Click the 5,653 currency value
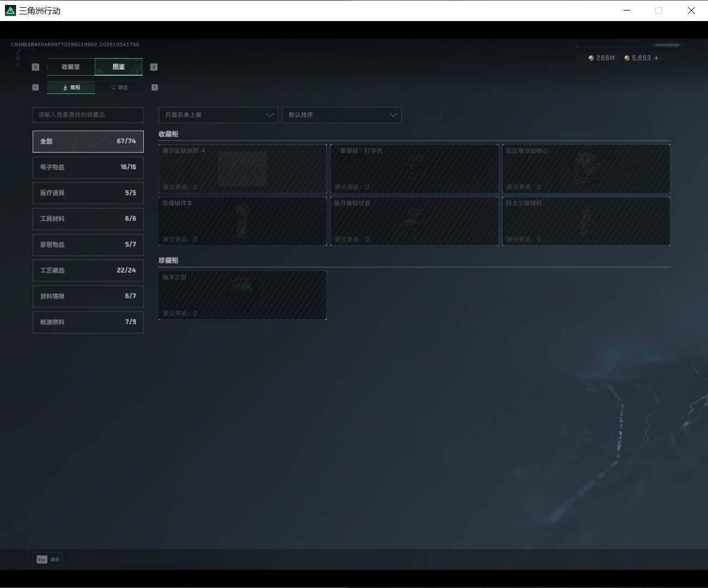Viewport: 708px width, 588px height. pos(642,58)
